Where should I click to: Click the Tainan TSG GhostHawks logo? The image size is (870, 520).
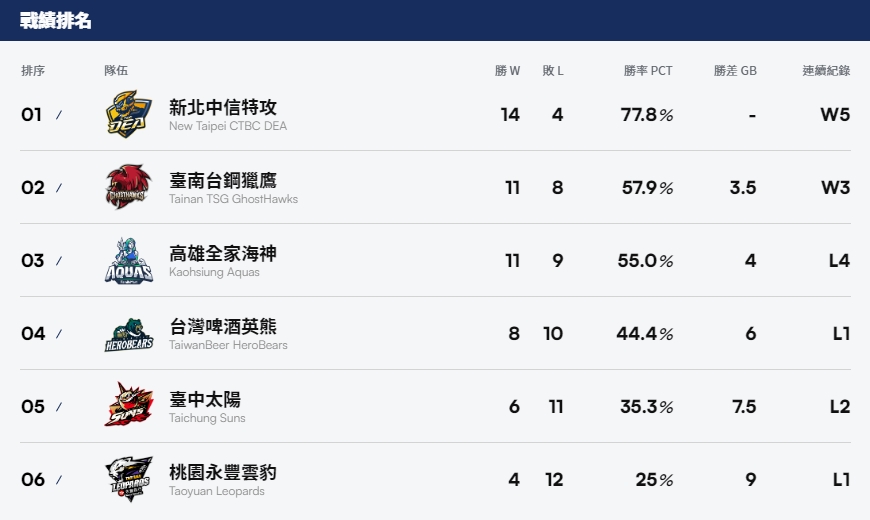pyautogui.click(x=129, y=187)
